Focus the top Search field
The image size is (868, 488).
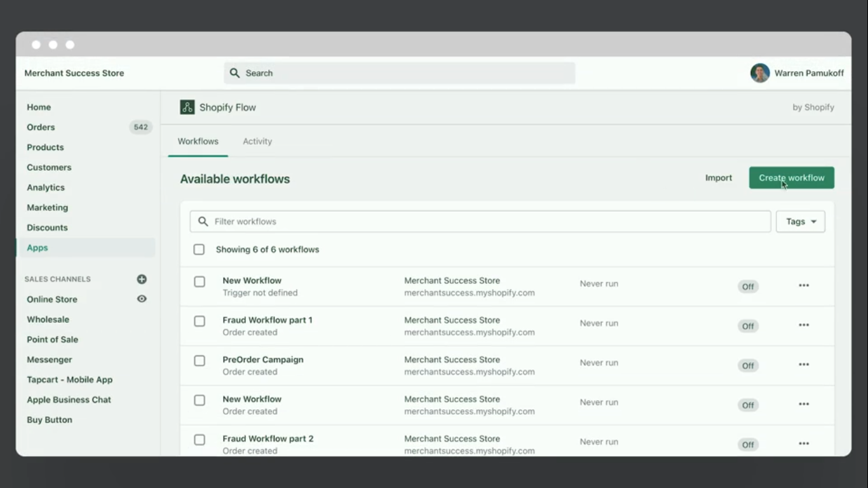[400, 73]
